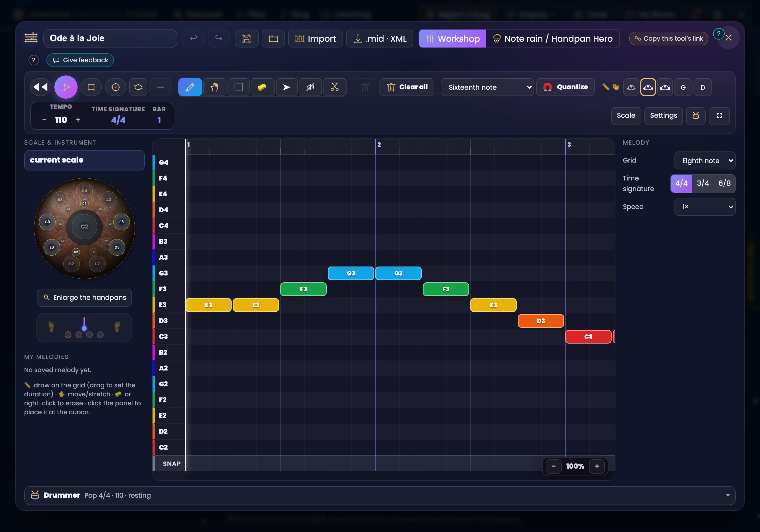Toggle the G hand button

coord(683,87)
